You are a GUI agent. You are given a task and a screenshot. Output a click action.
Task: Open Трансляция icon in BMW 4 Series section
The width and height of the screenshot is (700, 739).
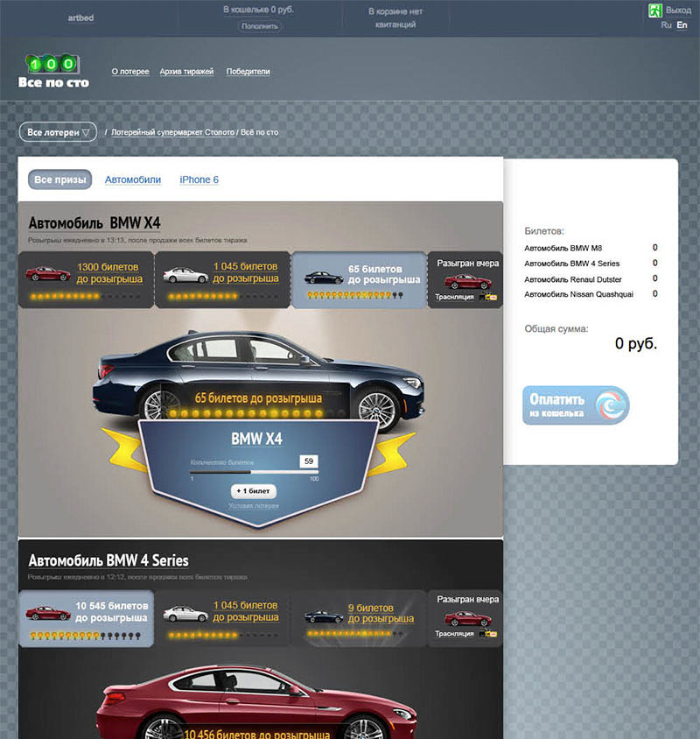[487, 634]
